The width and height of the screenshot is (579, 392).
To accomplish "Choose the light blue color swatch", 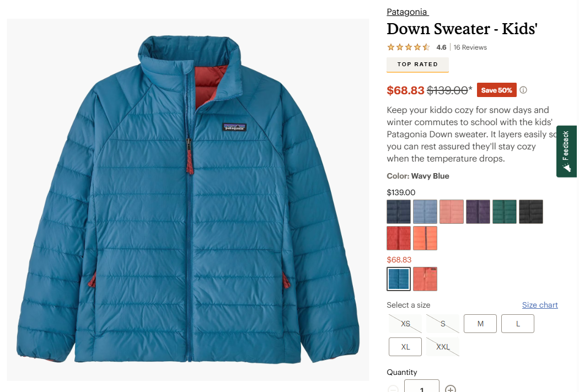I will (x=425, y=212).
